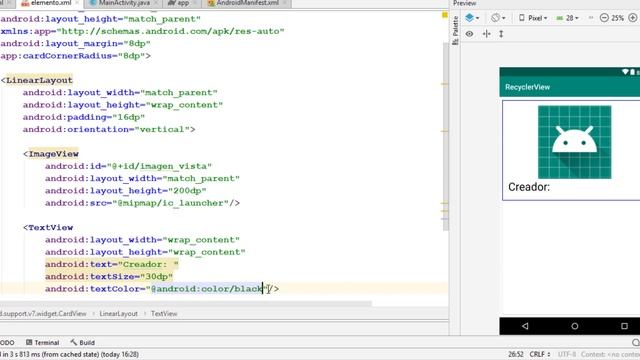The width and height of the screenshot is (640, 360).
Task: Click the xmlns:app schema URL line
Action: pos(142,31)
